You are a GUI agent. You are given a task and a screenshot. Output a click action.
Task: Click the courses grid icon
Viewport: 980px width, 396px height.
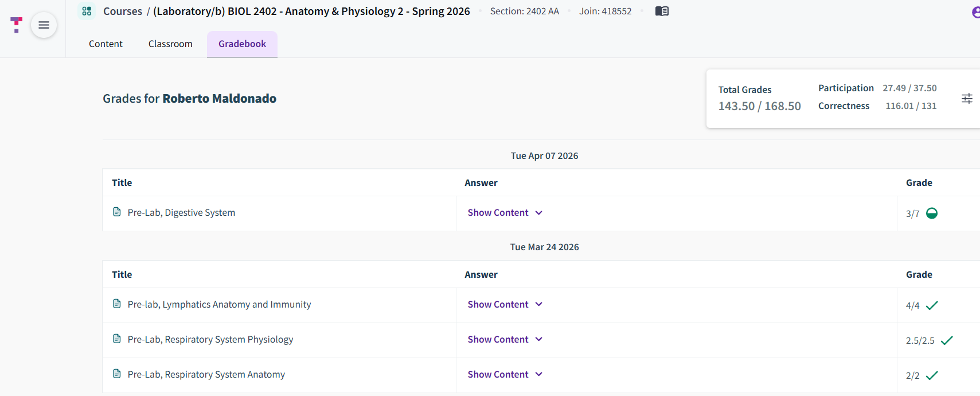click(87, 11)
